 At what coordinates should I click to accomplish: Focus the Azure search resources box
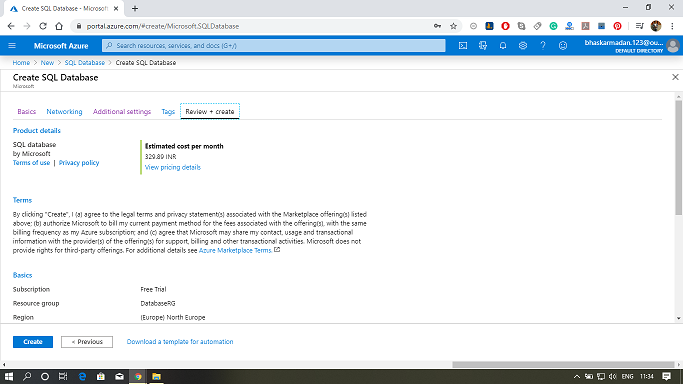click(274, 46)
